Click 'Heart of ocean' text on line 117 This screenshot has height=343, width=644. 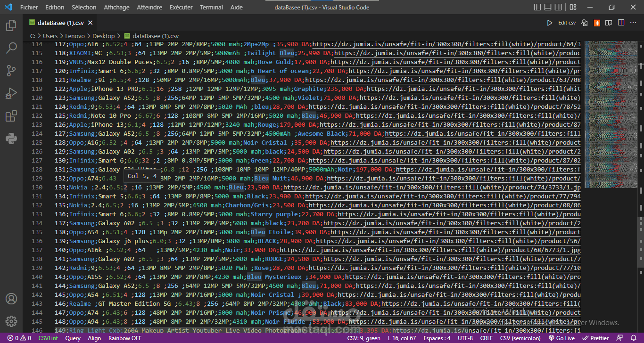pos(283,71)
